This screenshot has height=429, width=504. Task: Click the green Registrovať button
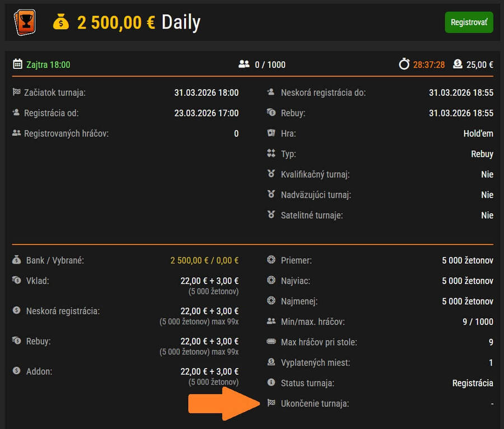pos(469,22)
